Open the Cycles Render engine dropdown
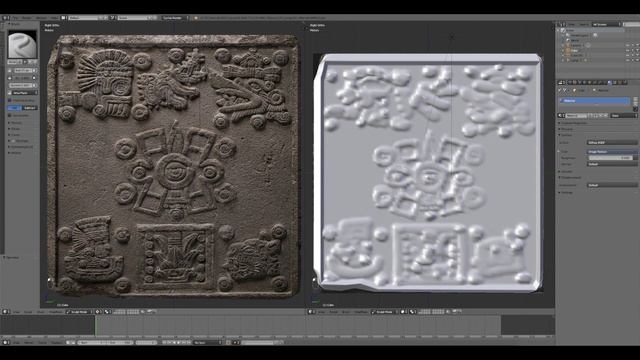The height and width of the screenshot is (360, 640). (x=175, y=18)
